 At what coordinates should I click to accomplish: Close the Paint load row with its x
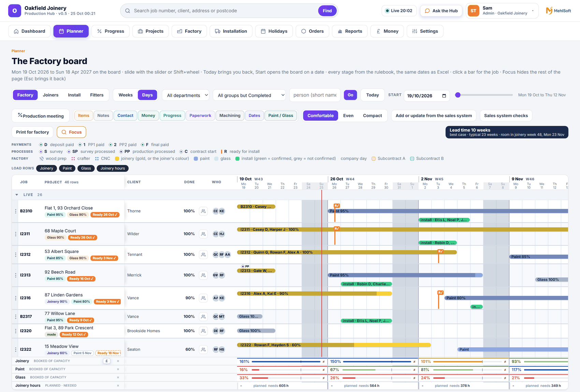click(x=118, y=369)
